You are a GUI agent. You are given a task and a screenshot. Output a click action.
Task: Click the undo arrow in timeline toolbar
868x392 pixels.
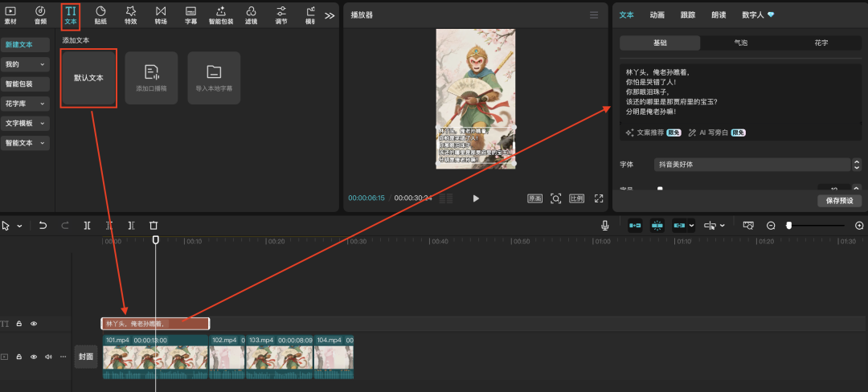coord(43,226)
